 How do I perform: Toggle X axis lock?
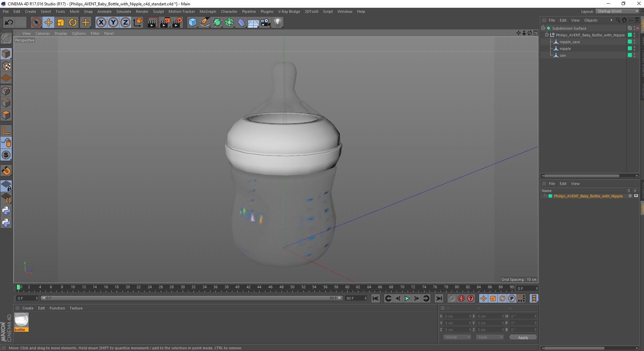(x=101, y=23)
